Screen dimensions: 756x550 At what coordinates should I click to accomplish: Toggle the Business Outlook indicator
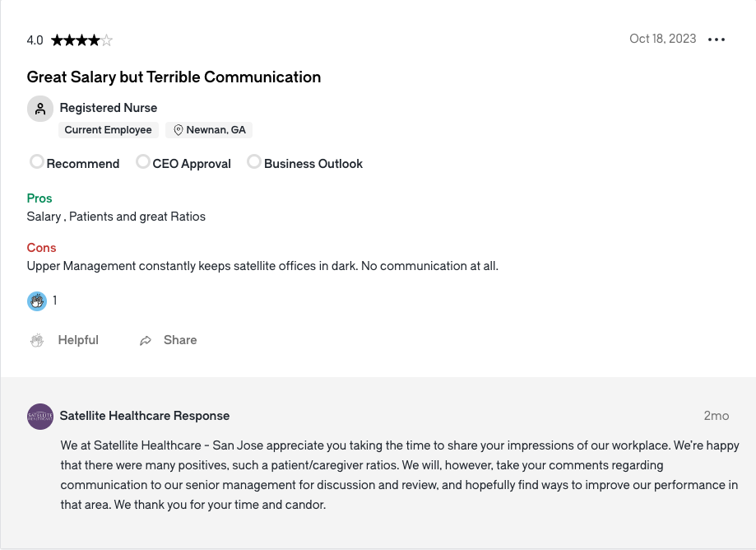pyautogui.click(x=254, y=161)
